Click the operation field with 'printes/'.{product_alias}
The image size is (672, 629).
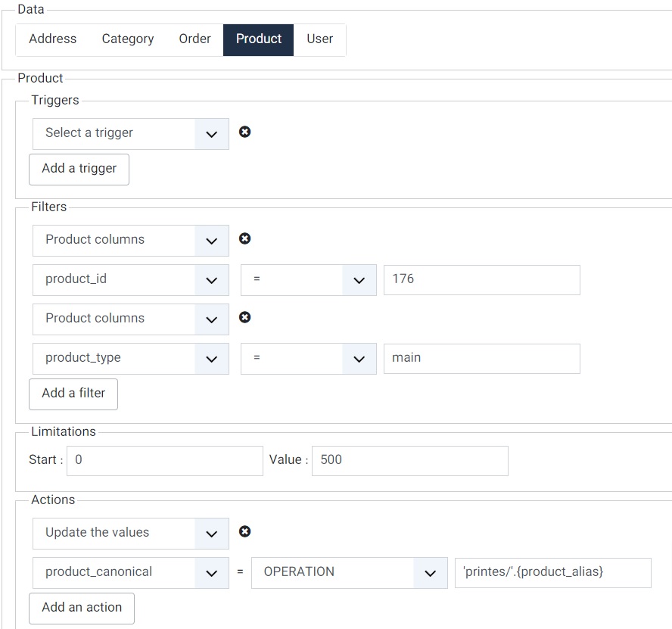(x=552, y=572)
